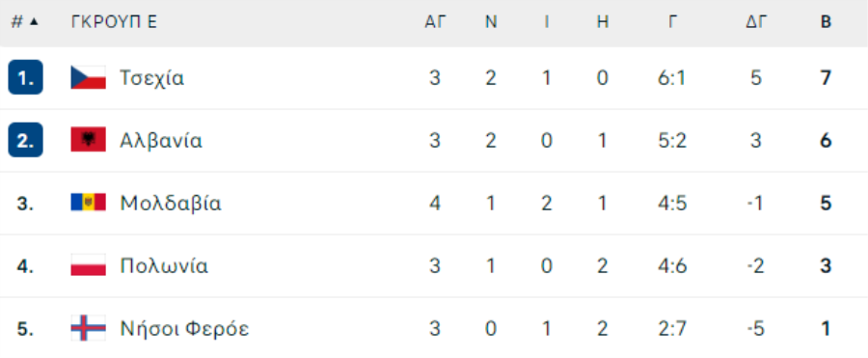This screenshot has height=358, width=868.
Task: Open the Μολδαβία team link
Action: pyautogui.click(x=171, y=204)
